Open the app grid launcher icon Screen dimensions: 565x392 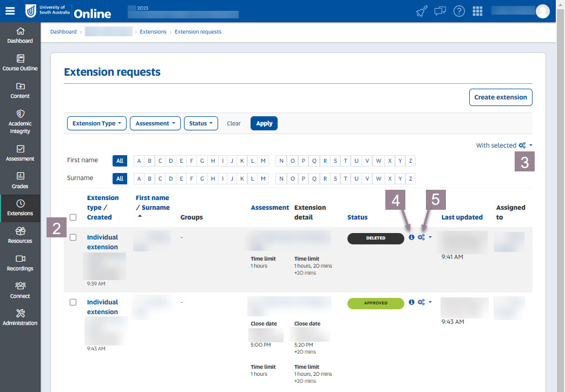click(x=477, y=11)
